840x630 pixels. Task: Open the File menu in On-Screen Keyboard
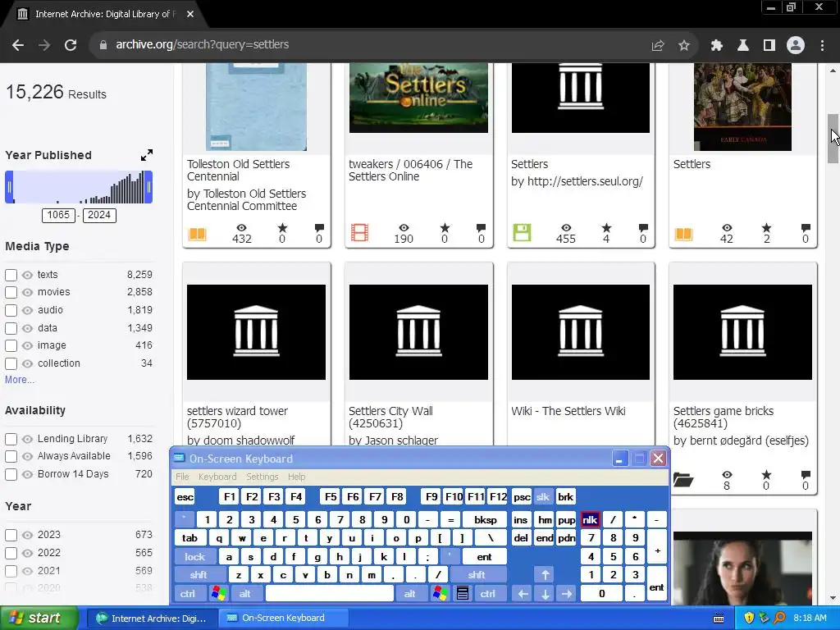182,477
